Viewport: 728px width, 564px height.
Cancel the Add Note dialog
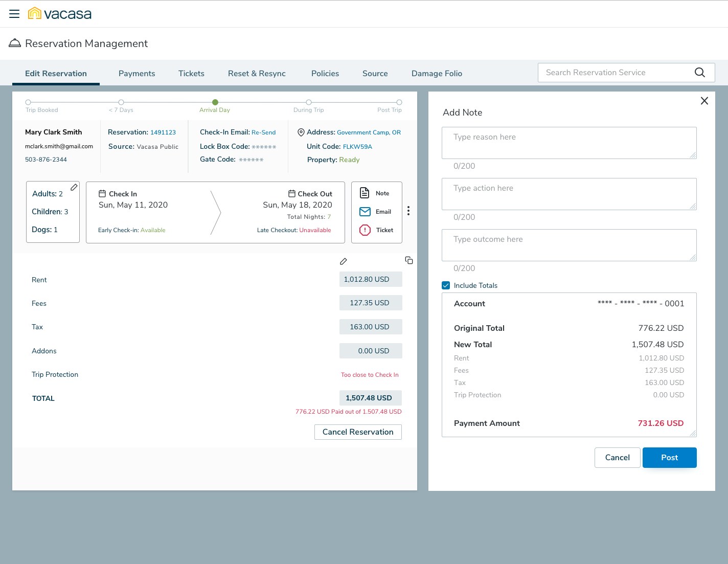tap(618, 458)
